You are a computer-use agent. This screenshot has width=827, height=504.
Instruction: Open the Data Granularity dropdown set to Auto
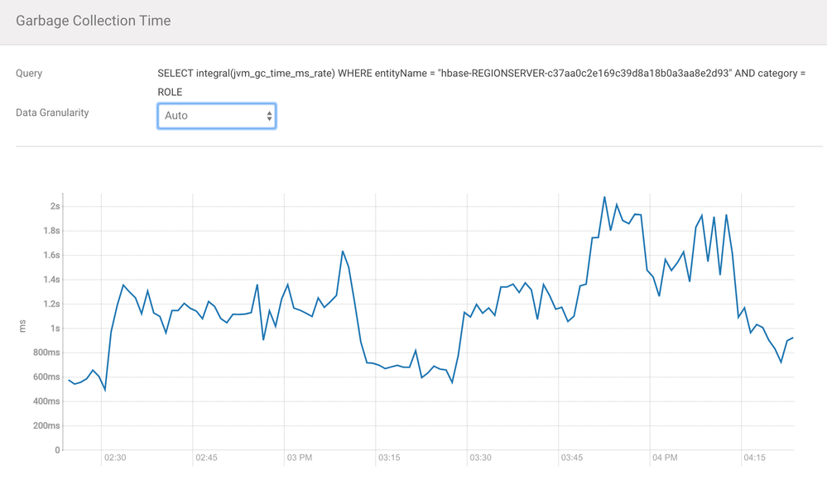[215, 116]
